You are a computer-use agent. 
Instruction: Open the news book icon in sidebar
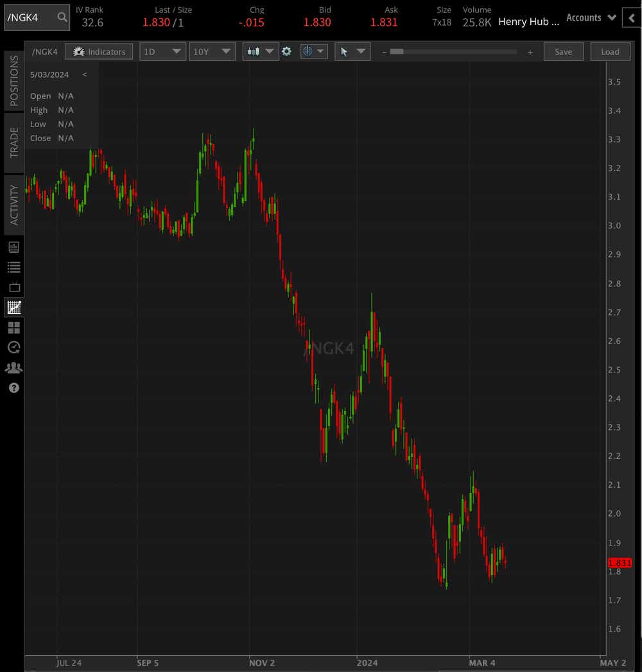coord(13,247)
